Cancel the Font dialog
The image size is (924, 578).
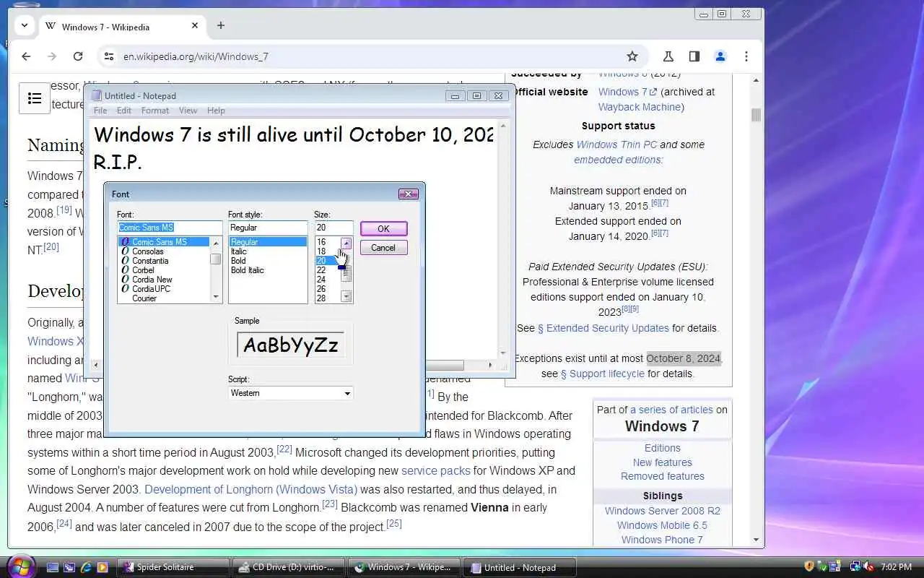point(383,247)
